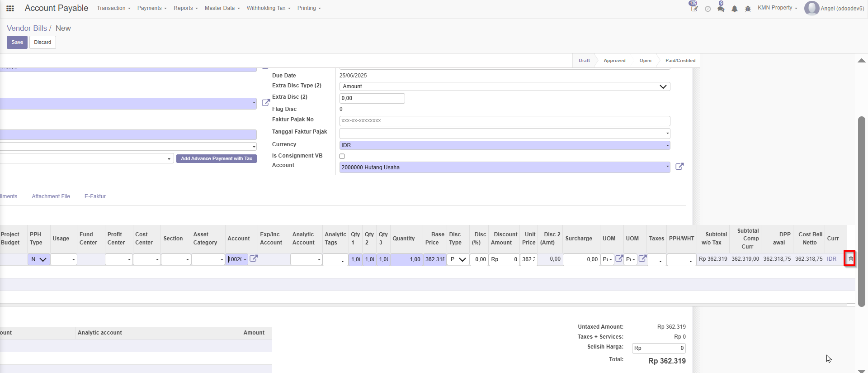Open the Payments menu
The image size is (868, 373).
[x=152, y=8]
